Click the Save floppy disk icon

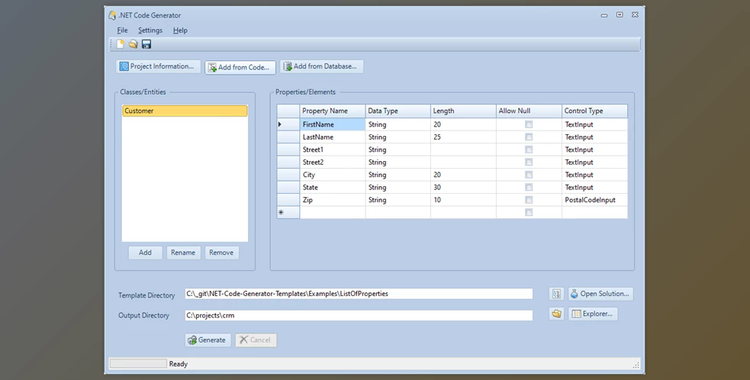click(146, 44)
